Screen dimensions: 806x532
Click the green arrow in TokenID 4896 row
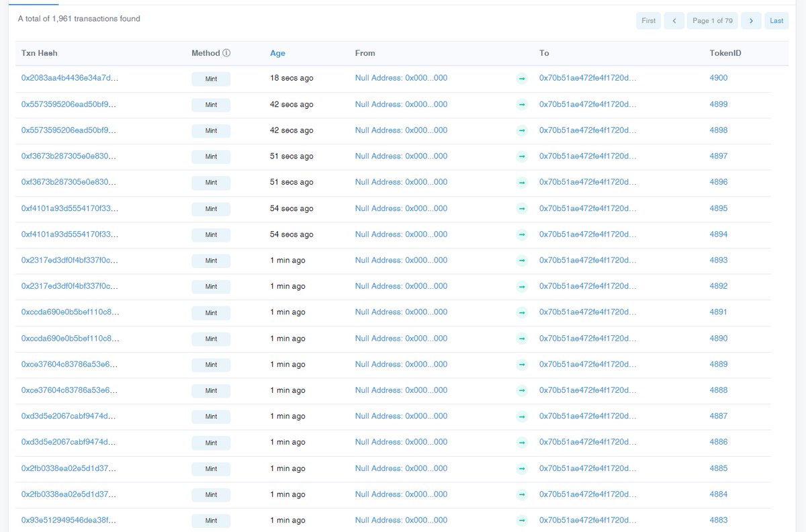(522, 183)
